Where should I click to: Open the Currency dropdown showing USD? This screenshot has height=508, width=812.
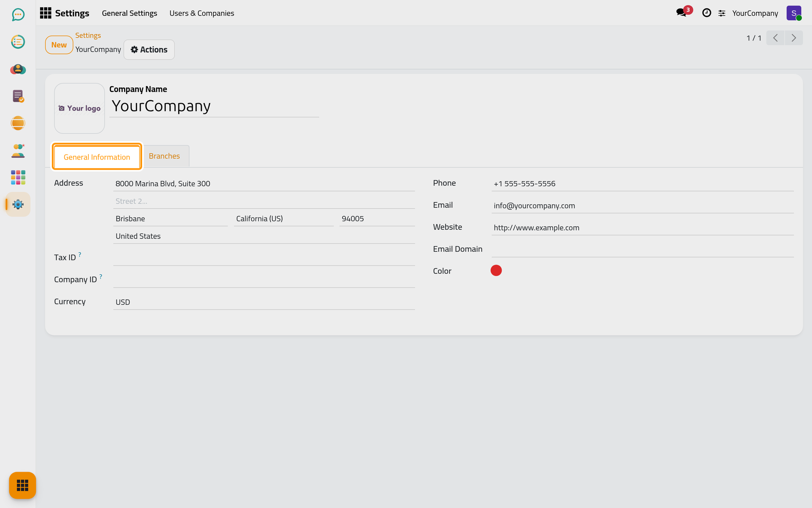(264, 302)
